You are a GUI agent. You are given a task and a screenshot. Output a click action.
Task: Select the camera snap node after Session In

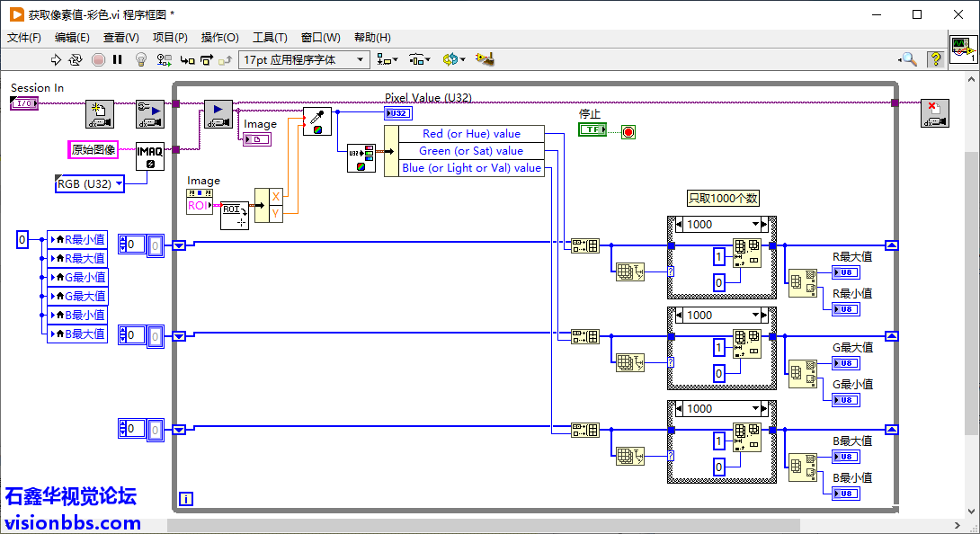click(x=100, y=114)
